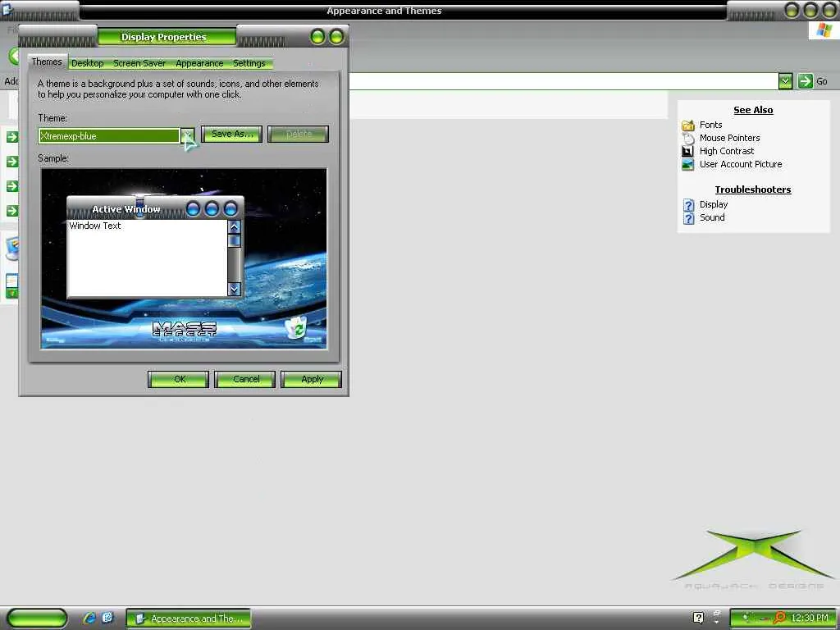Select the Appearance tab

click(x=199, y=63)
